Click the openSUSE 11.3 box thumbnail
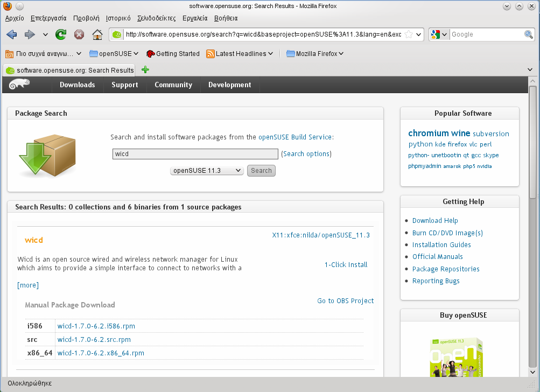 457,357
